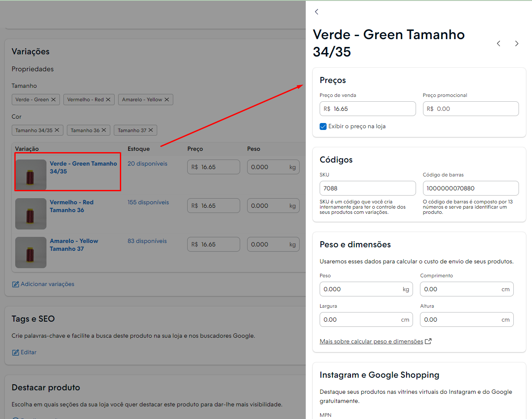
Task: Toggle Exibir o preço na loja checkbox
Action: [x=323, y=126]
